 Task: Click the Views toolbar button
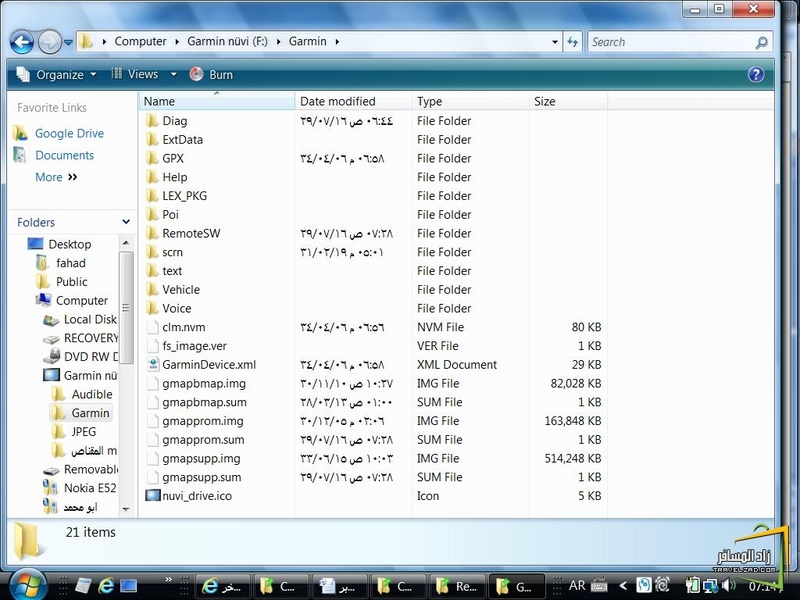135,74
